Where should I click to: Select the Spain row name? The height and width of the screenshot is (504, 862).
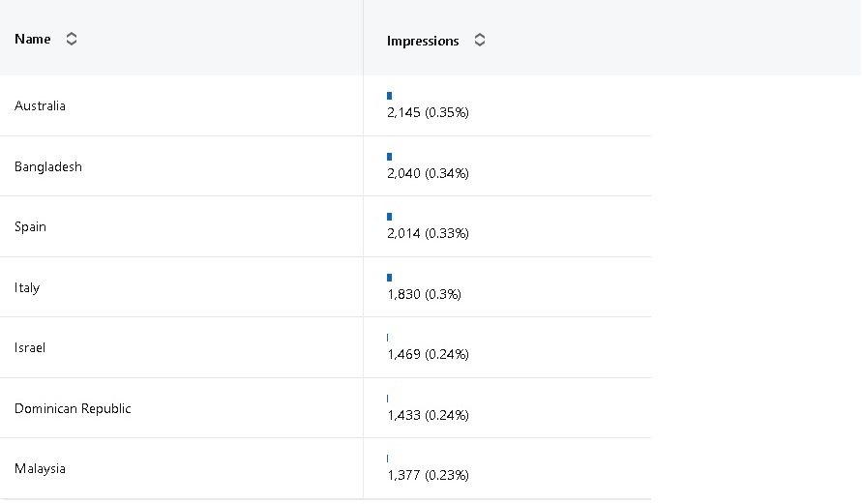[31, 226]
